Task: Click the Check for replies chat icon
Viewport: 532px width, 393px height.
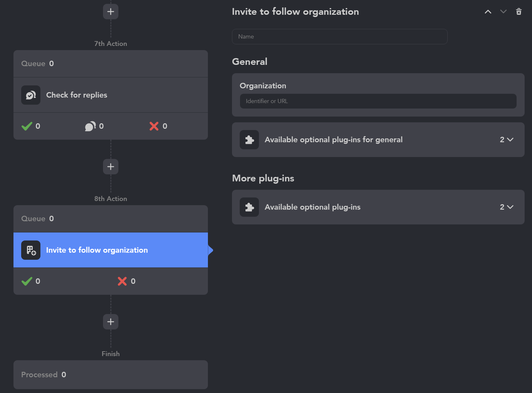Action: click(x=31, y=95)
